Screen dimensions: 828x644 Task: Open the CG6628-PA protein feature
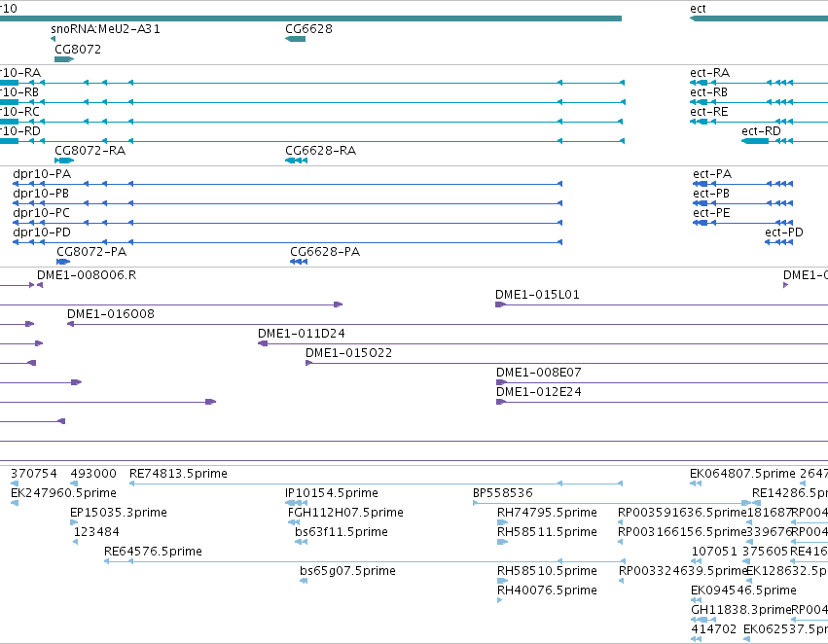tap(299, 262)
